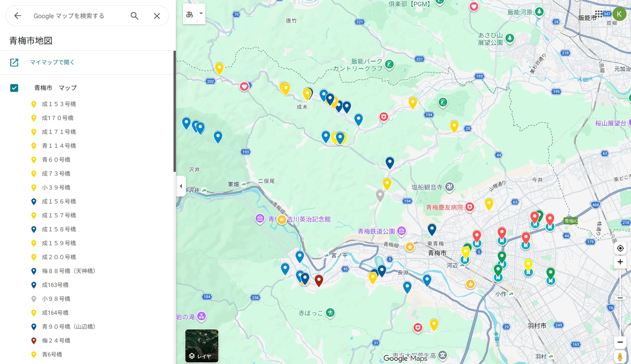Click the あさひ山展望公園 tree icon
This screenshot has height=364, width=631.
click(x=510, y=38)
